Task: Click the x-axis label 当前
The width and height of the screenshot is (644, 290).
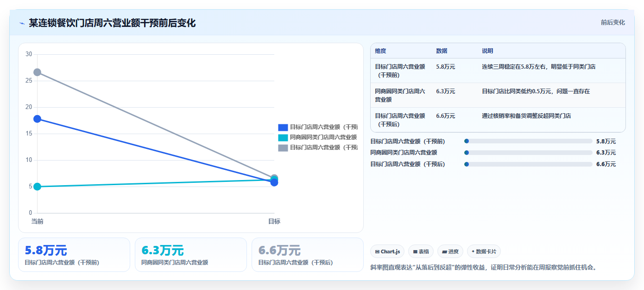Action: click(37, 221)
